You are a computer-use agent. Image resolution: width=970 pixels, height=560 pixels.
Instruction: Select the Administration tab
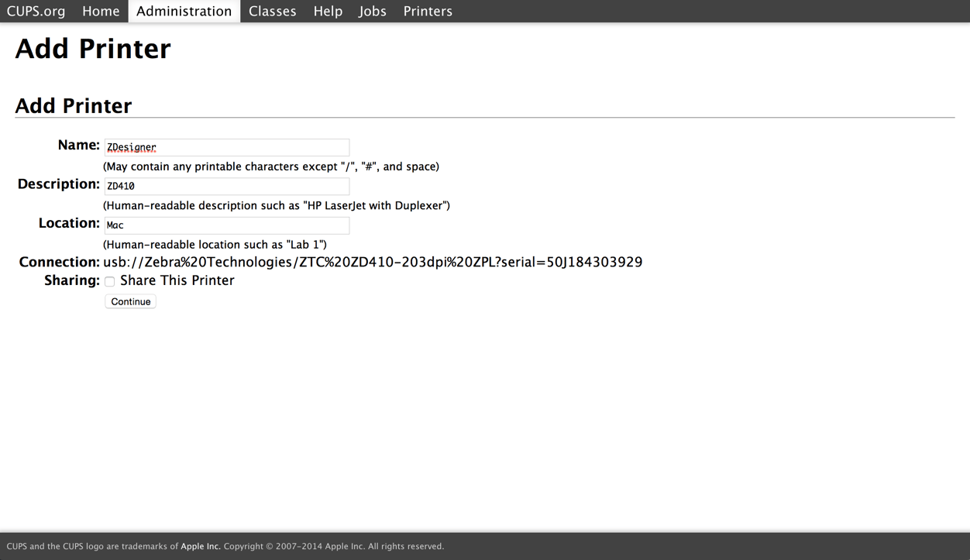[184, 11]
